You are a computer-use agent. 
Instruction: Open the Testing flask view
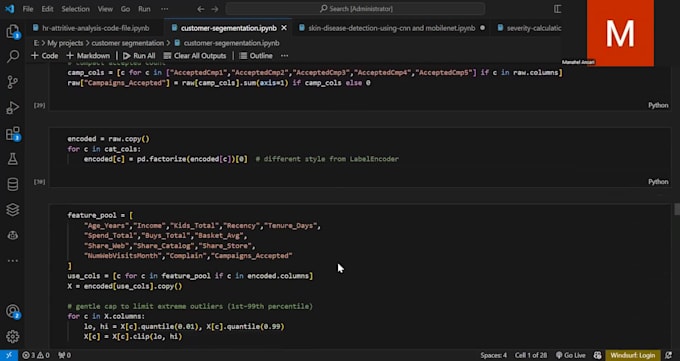13,159
